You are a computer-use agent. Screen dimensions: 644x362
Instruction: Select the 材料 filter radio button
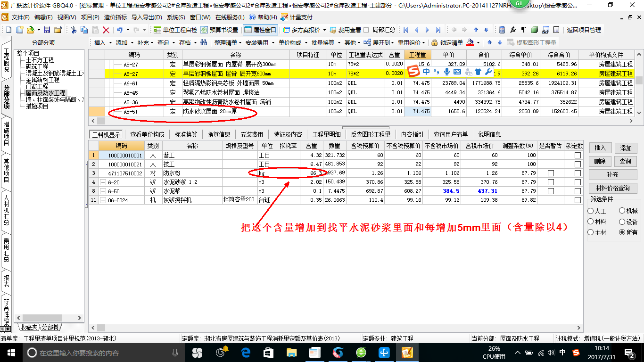tap(591, 222)
